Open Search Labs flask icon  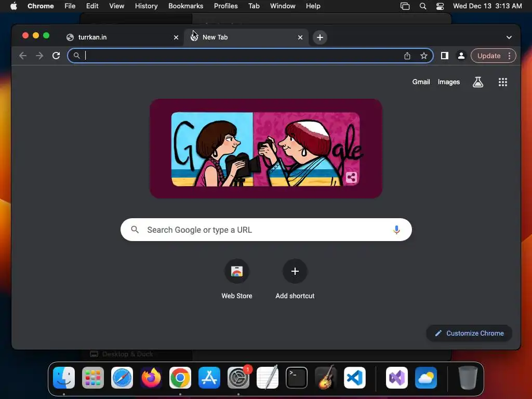click(478, 82)
